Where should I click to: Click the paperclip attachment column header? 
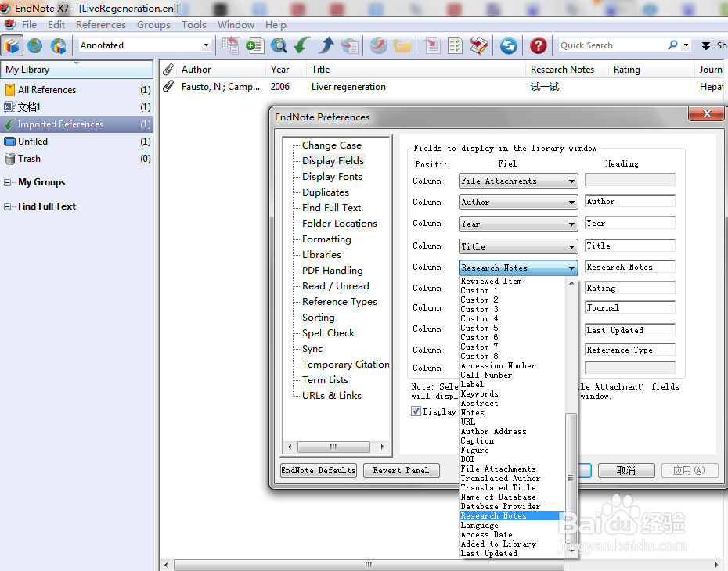click(168, 70)
